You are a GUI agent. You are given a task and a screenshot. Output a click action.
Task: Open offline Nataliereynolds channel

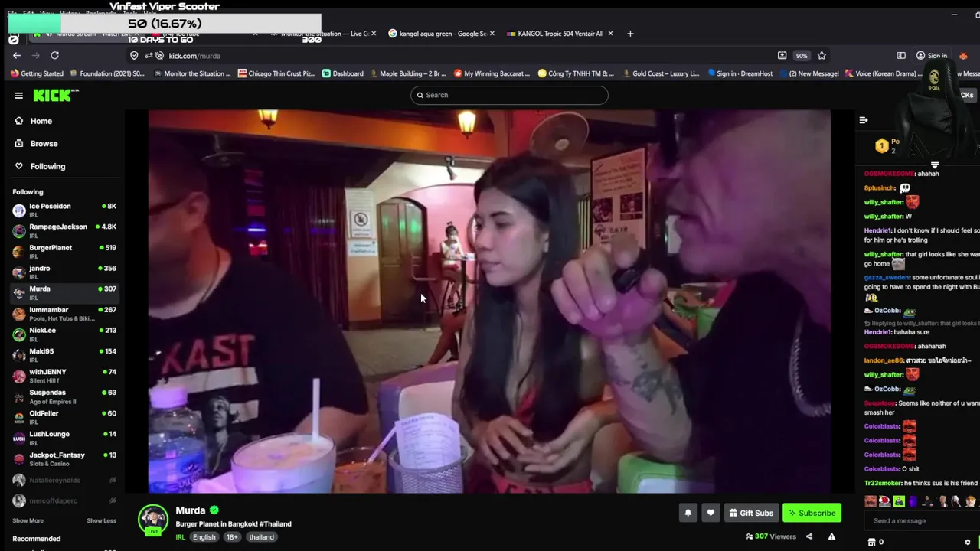(x=64, y=480)
